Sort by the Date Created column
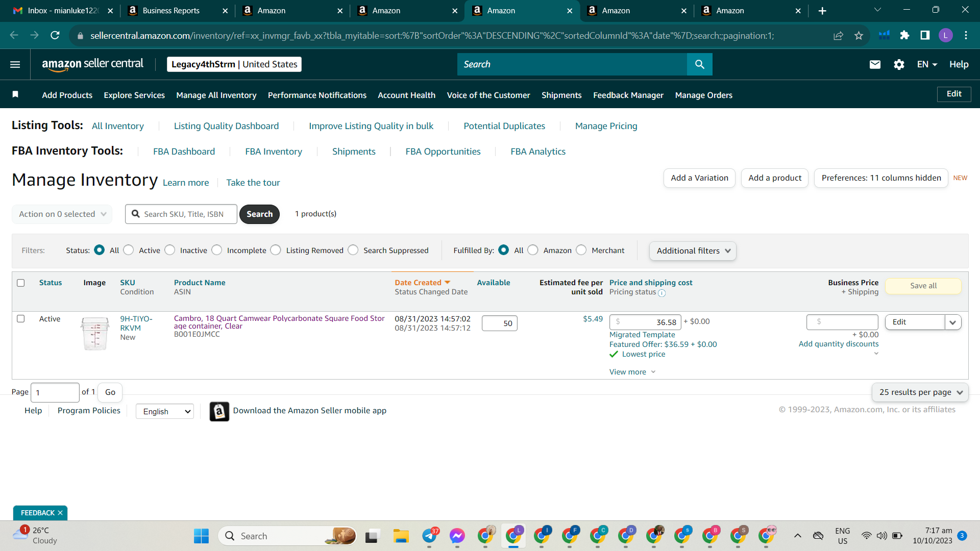This screenshot has height=551, width=980. tap(422, 283)
